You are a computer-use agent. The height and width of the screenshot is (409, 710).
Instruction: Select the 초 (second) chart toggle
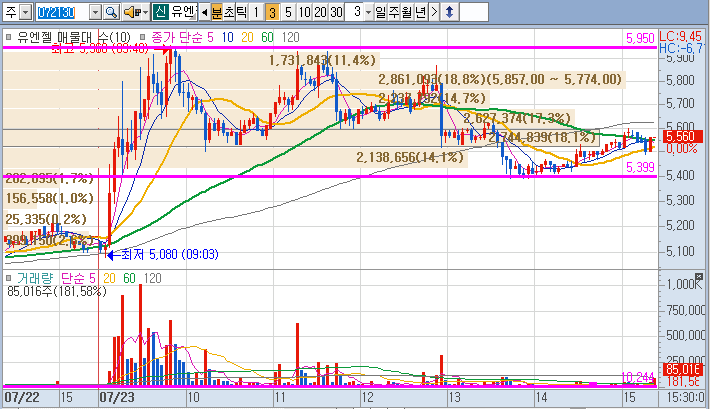pyautogui.click(x=230, y=12)
